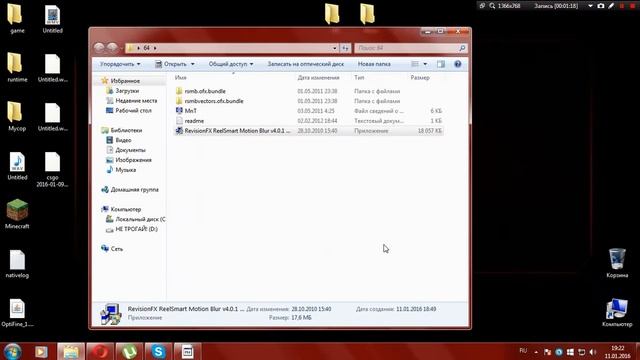Sort by the Размер column header

click(420, 77)
